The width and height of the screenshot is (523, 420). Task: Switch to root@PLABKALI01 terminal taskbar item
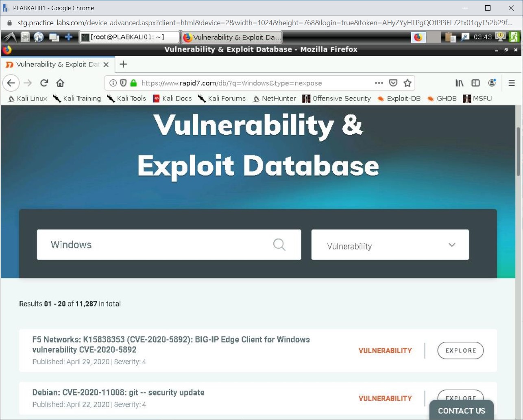click(129, 37)
